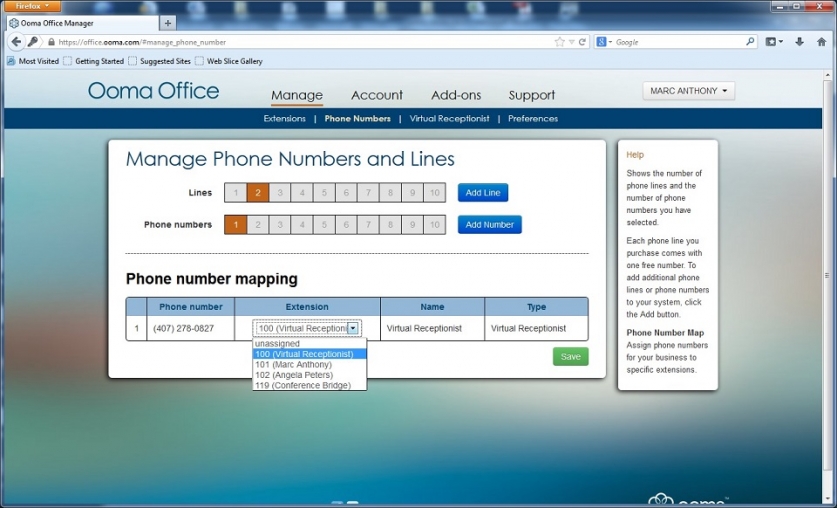The image size is (837, 508).
Task: Open a new tab with the plus button
Action: pos(168,23)
